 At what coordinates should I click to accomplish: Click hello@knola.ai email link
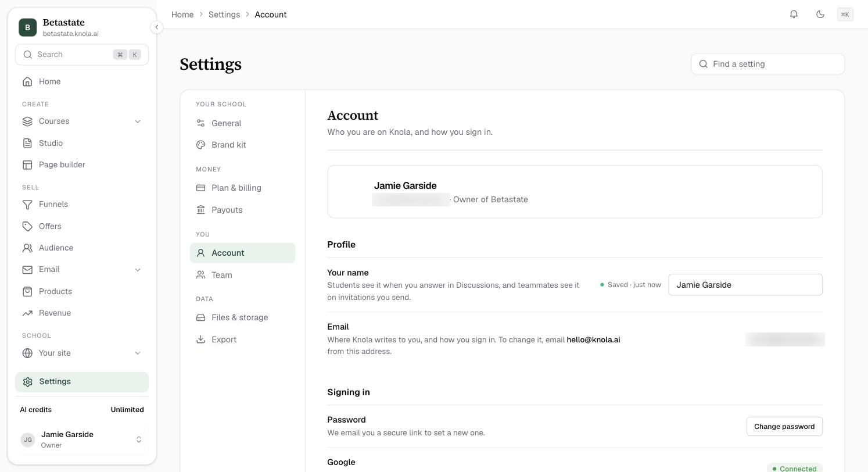click(593, 339)
